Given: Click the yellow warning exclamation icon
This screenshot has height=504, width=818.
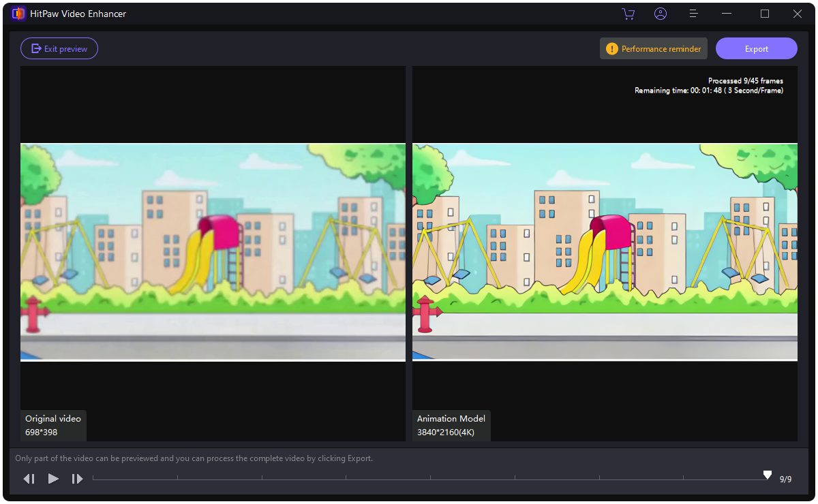Looking at the screenshot, I should pos(611,48).
